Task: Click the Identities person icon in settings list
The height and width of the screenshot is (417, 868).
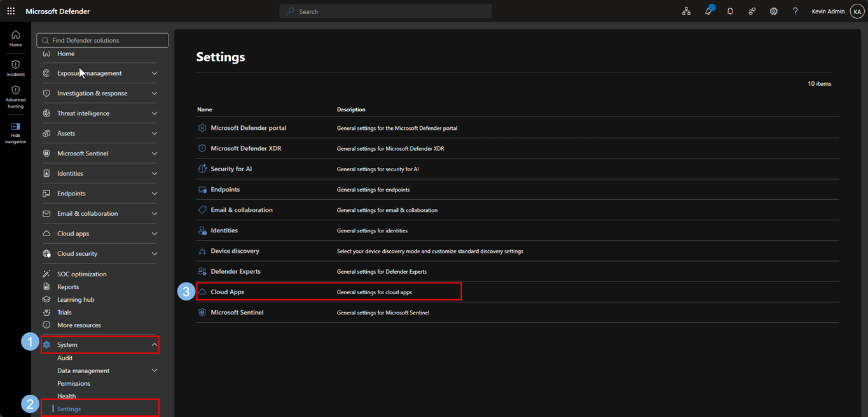Action: 202,230
